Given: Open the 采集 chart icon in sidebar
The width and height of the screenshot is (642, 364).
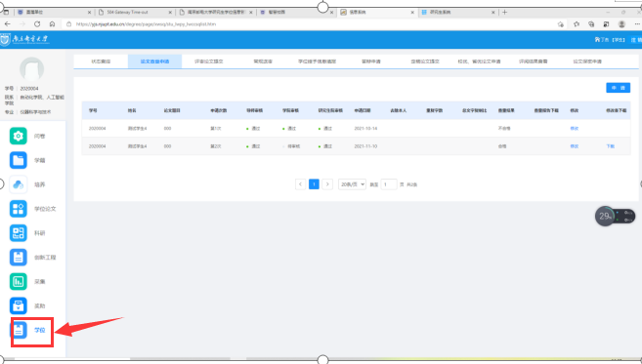Looking at the screenshot, I should pos(18,281).
